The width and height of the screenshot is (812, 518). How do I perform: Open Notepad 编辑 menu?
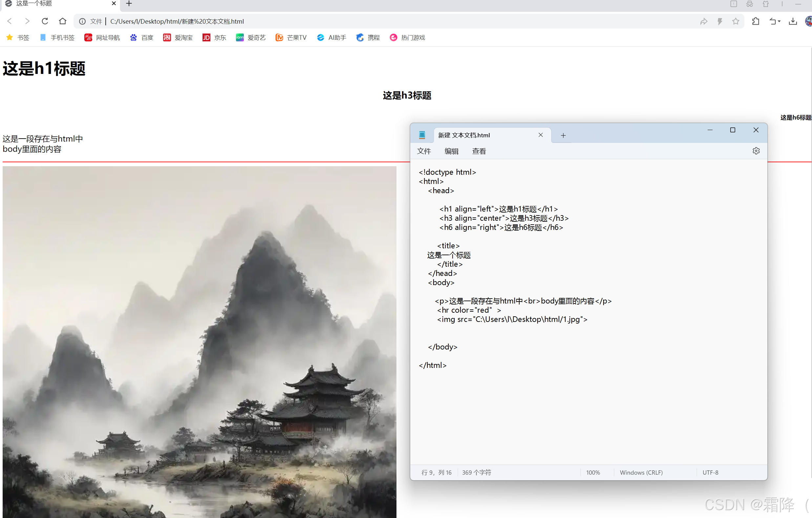tap(451, 151)
